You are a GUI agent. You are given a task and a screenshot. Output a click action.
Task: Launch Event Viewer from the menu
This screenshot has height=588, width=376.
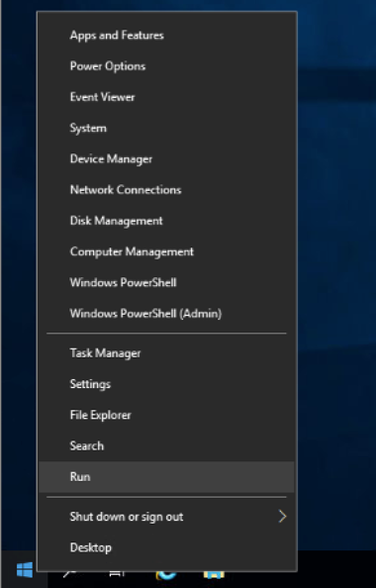pos(166,97)
